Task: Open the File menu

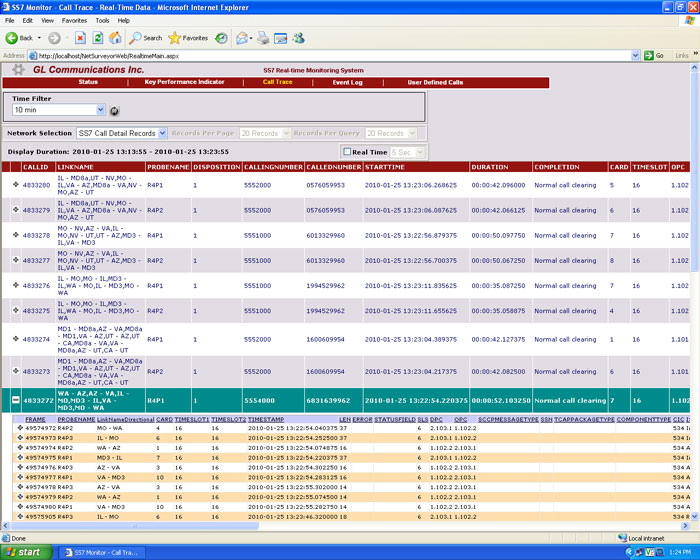Action: [9, 21]
